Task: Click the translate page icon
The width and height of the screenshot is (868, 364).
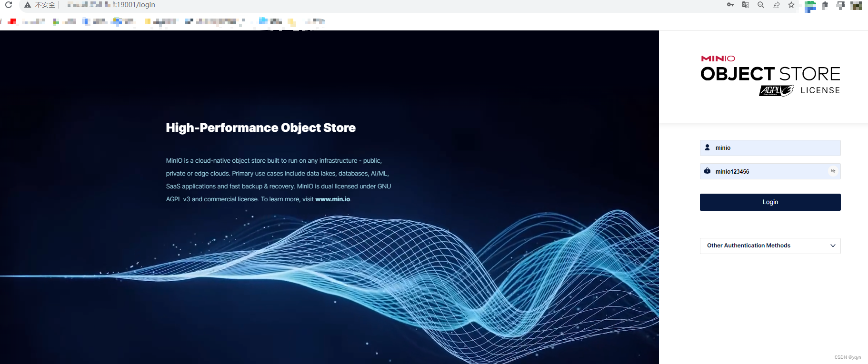Action: tap(746, 5)
